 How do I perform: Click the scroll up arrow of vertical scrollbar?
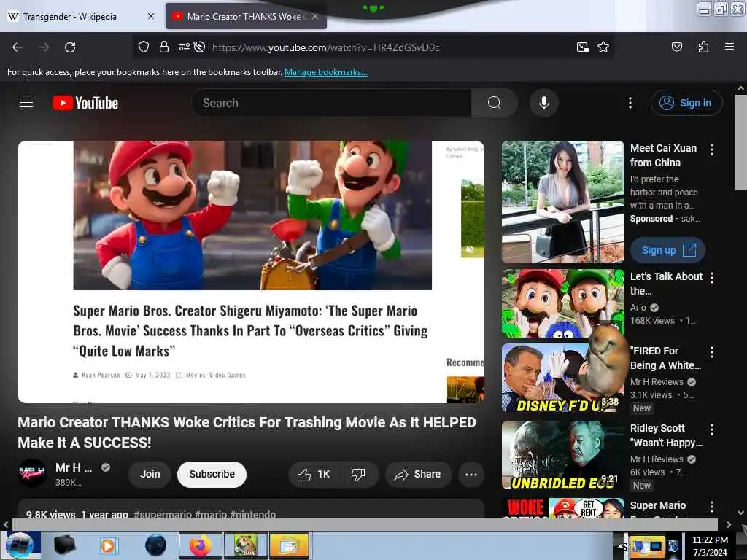coord(740,88)
